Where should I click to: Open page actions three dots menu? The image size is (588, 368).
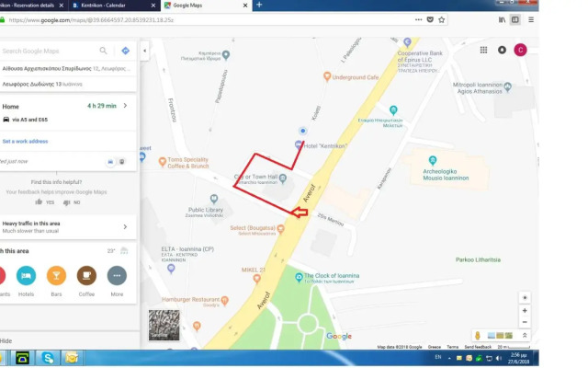point(419,19)
